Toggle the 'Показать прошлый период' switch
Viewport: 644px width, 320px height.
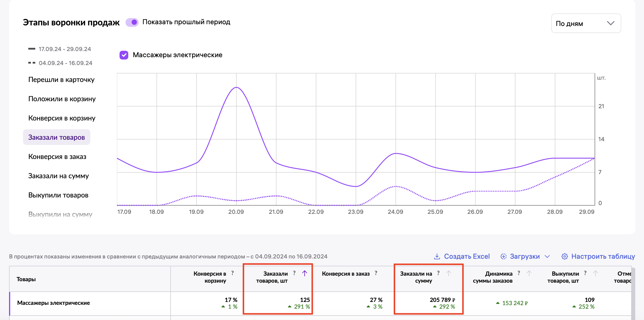click(132, 22)
